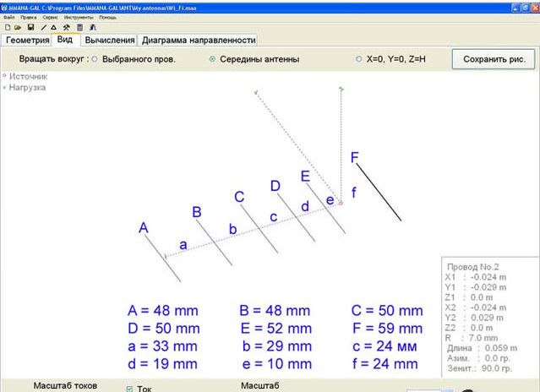Click the Зенит.: 90.0 гр. value
This screenshot has height=392, width=540.
(x=479, y=368)
